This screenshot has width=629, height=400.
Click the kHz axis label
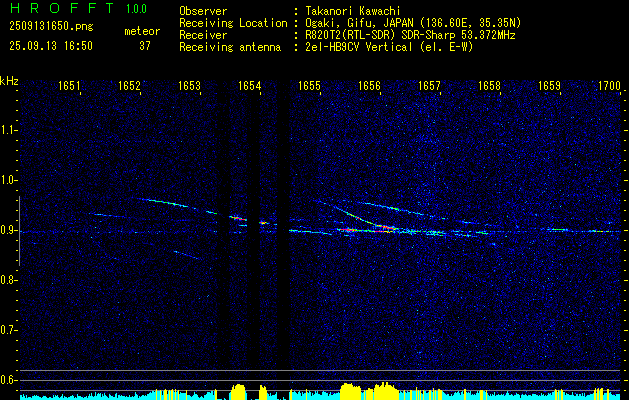(9, 81)
